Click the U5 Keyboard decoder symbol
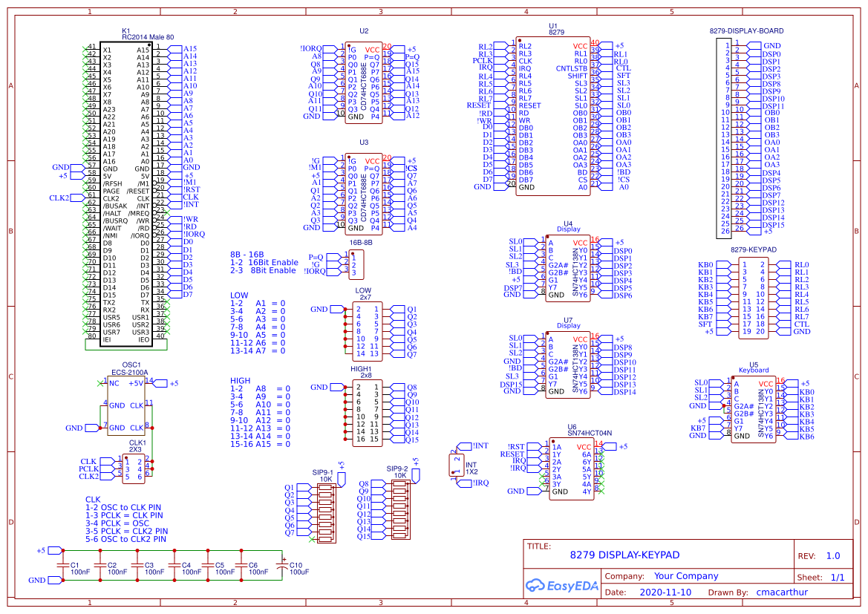This screenshot has height=614, width=868. click(754, 408)
